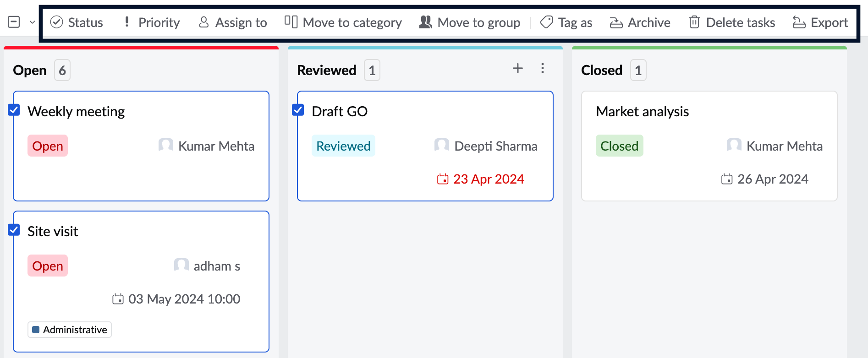Image resolution: width=868 pixels, height=358 pixels.
Task: Toggle the select-all tasks checkbox
Action: point(14,22)
